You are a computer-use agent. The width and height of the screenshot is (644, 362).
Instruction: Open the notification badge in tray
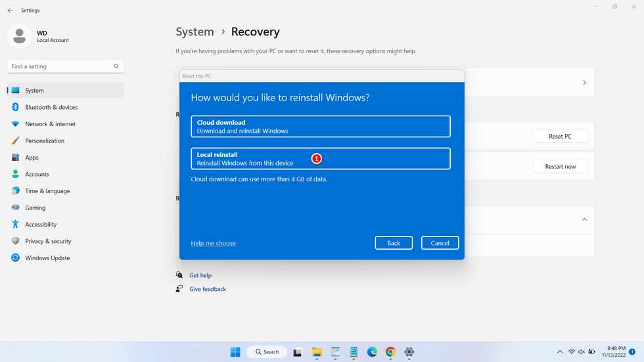[632, 351]
